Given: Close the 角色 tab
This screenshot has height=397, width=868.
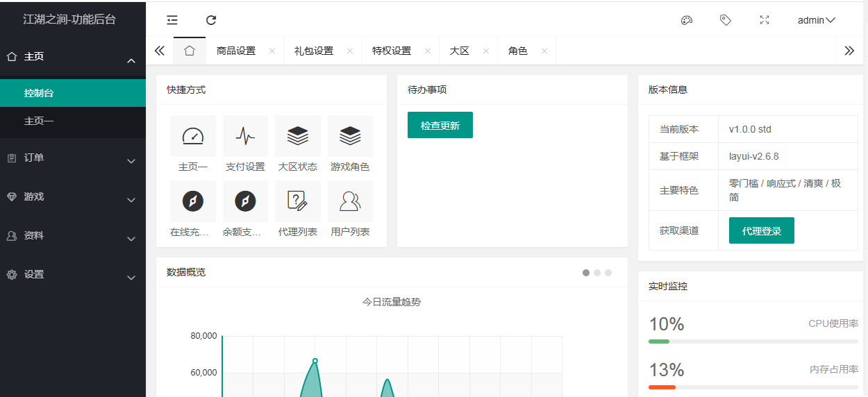Looking at the screenshot, I should tap(544, 51).
